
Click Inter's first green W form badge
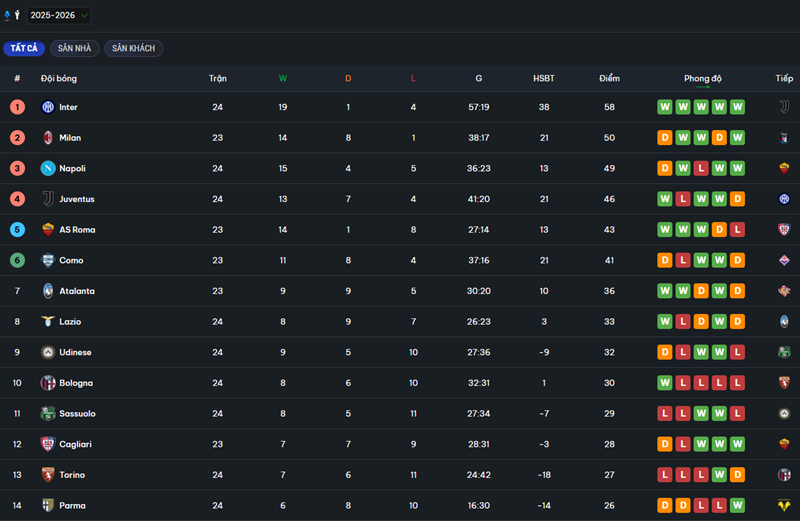[665, 107]
